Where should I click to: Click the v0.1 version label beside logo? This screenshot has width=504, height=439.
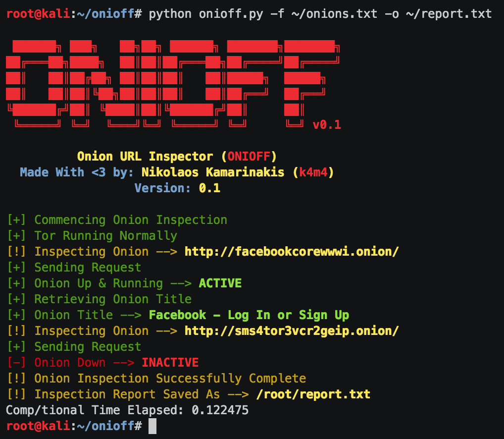[327, 125]
